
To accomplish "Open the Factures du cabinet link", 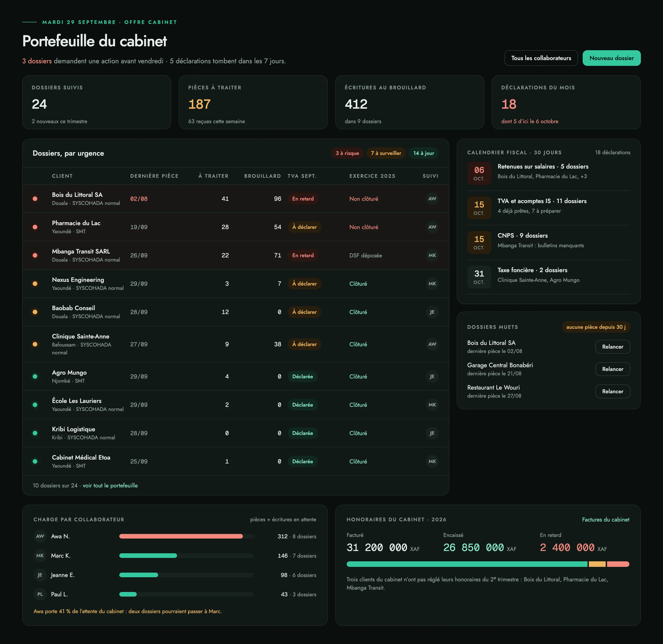I will click(606, 519).
